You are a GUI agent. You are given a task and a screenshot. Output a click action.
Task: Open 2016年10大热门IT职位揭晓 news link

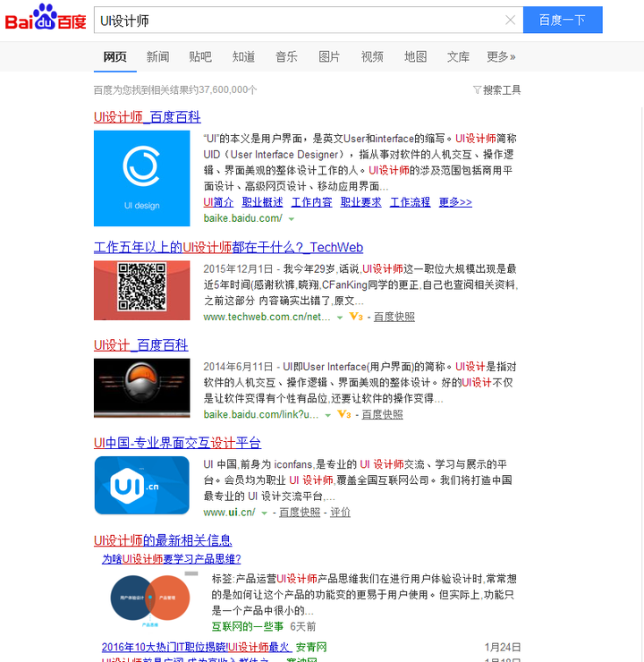(x=197, y=647)
